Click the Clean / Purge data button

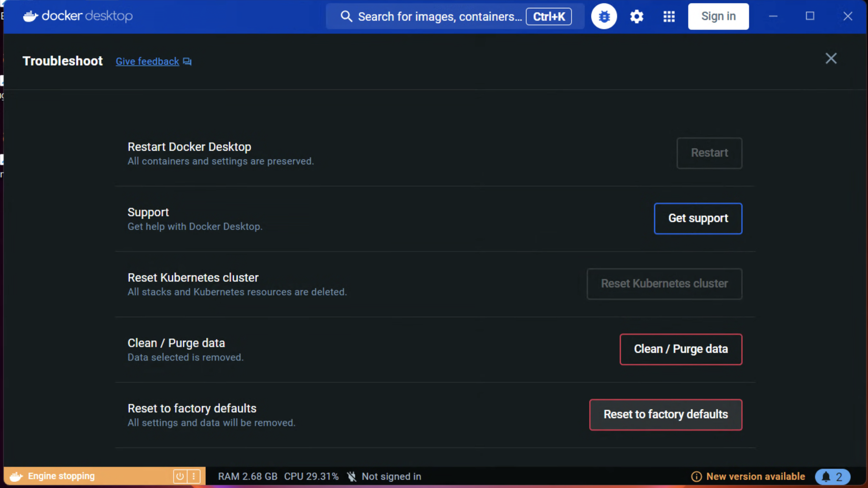tap(680, 349)
